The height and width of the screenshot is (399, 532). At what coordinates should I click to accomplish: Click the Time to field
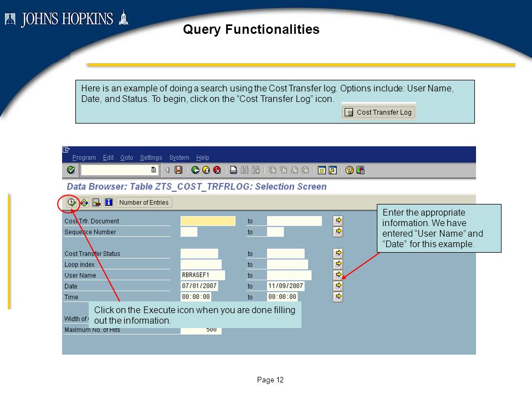click(x=283, y=297)
